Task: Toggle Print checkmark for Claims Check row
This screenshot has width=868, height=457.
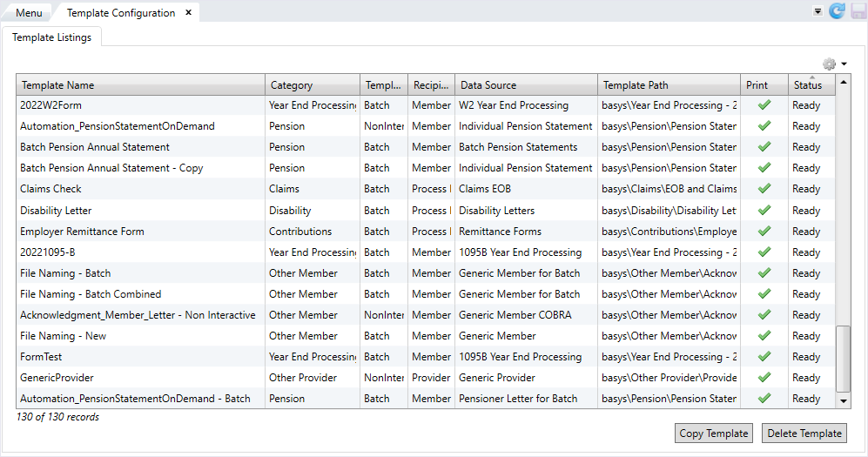Action: [x=764, y=189]
